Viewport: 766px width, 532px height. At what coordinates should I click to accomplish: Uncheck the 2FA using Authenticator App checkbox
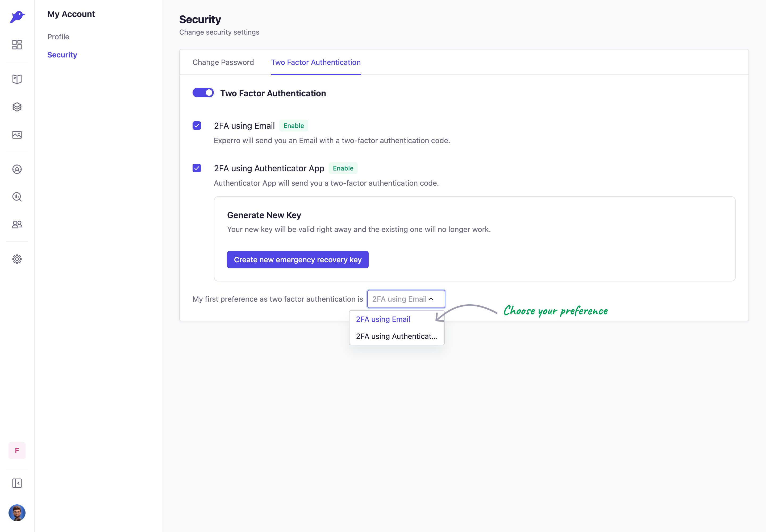(197, 168)
